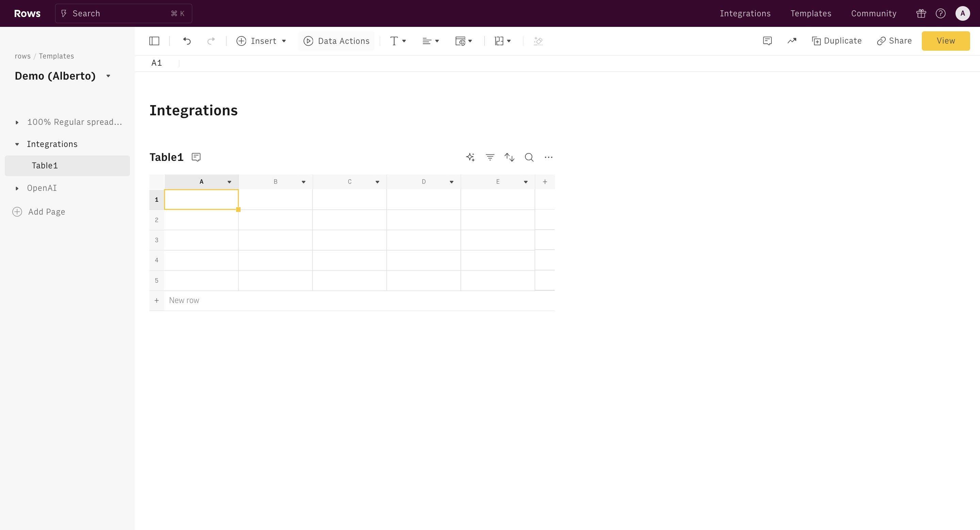Open the help question mark icon
This screenshot has width=980, height=530.
[941, 14]
